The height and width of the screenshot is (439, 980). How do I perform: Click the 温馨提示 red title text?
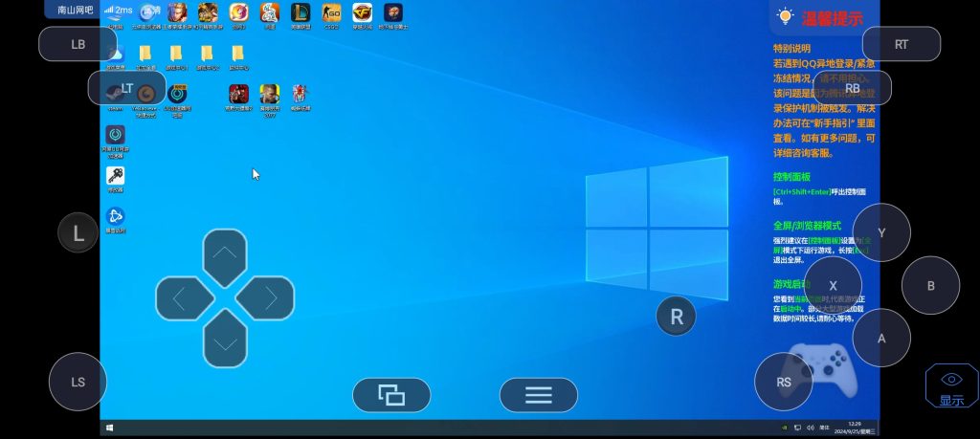[x=832, y=18]
